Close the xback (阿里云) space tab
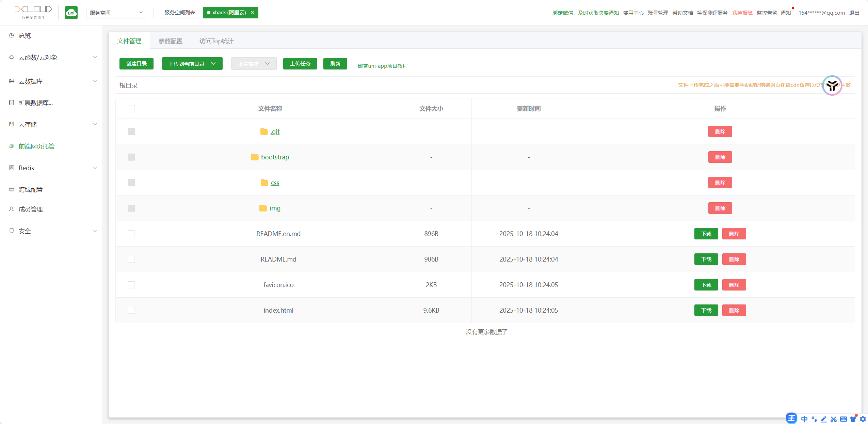The width and height of the screenshot is (868, 424). pos(253,13)
